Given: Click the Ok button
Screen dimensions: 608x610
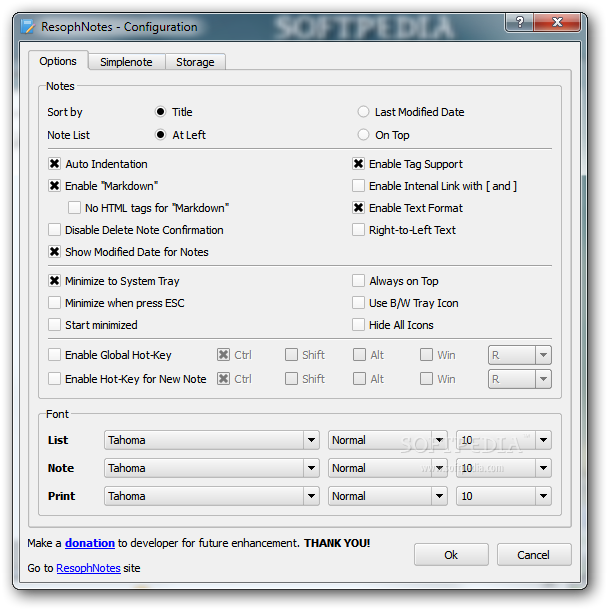Looking at the screenshot, I should (x=451, y=555).
